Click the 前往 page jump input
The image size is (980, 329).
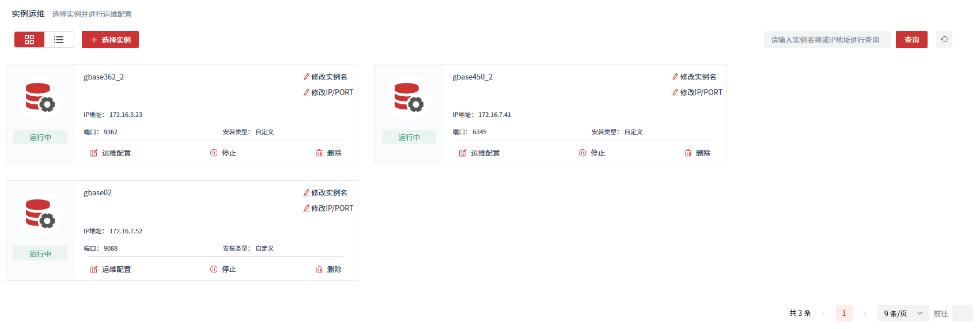962,313
